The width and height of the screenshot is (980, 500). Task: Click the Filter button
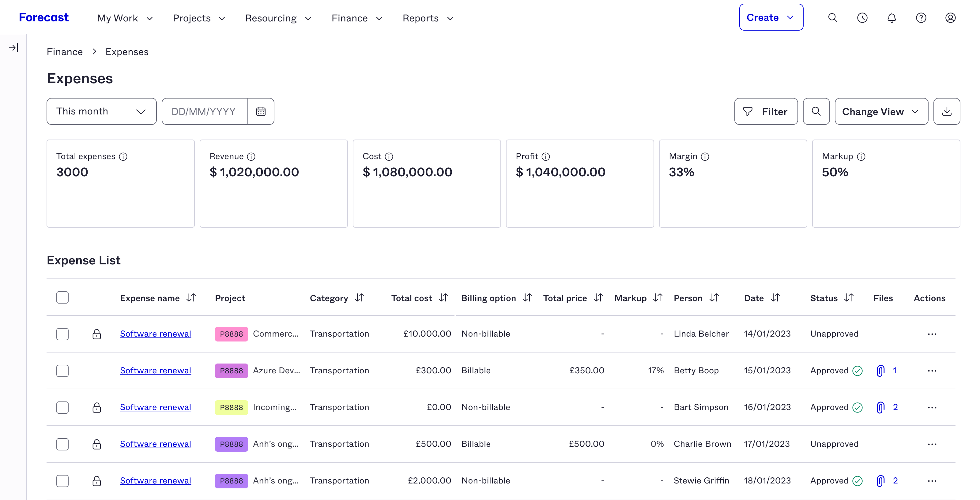(x=766, y=111)
